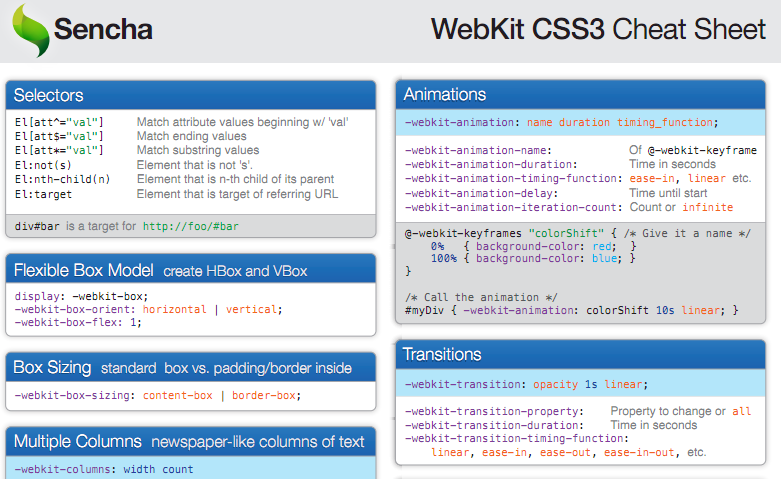Click the 'ease-out' value
Image resolution: width=781 pixels, height=479 pixels.
565,453
